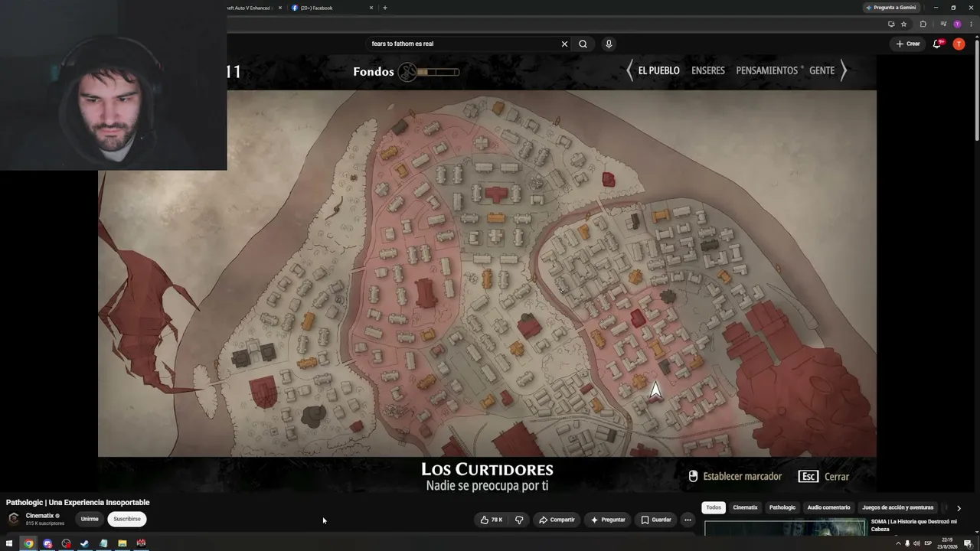
Task: Run the YouTube search with magnifier
Action: [x=583, y=44]
